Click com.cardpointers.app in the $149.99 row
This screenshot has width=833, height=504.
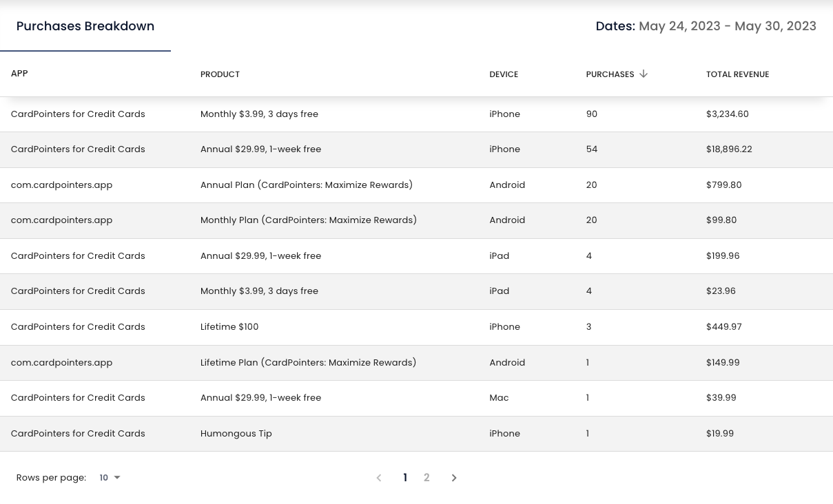pyautogui.click(x=61, y=363)
